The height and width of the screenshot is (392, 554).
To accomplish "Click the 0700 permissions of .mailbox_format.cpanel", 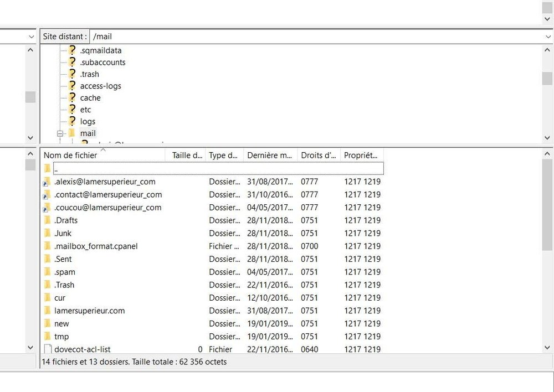I will tap(310, 246).
